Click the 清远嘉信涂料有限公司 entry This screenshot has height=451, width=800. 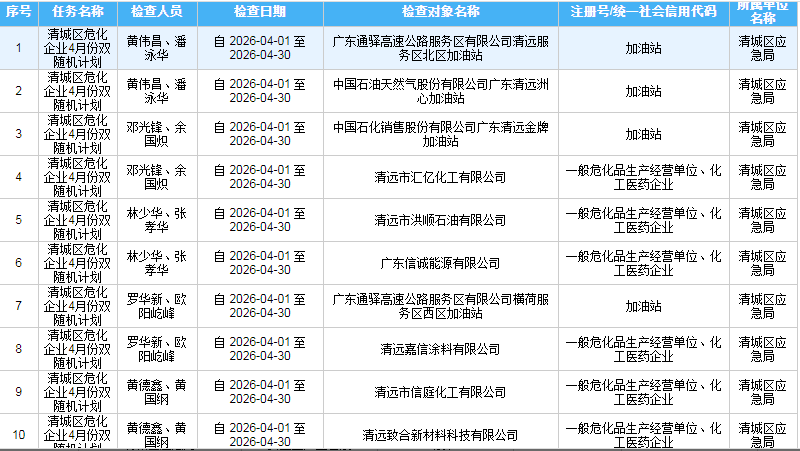[x=441, y=349]
